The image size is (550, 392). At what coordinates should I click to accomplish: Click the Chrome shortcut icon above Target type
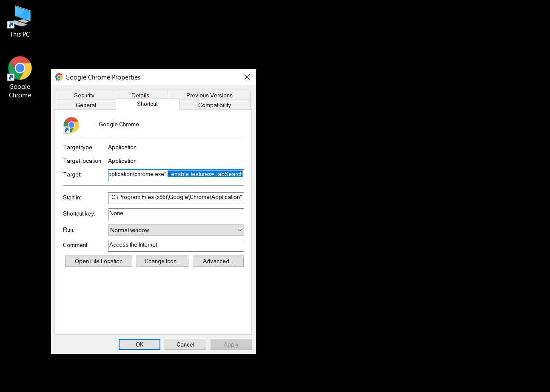(71, 125)
